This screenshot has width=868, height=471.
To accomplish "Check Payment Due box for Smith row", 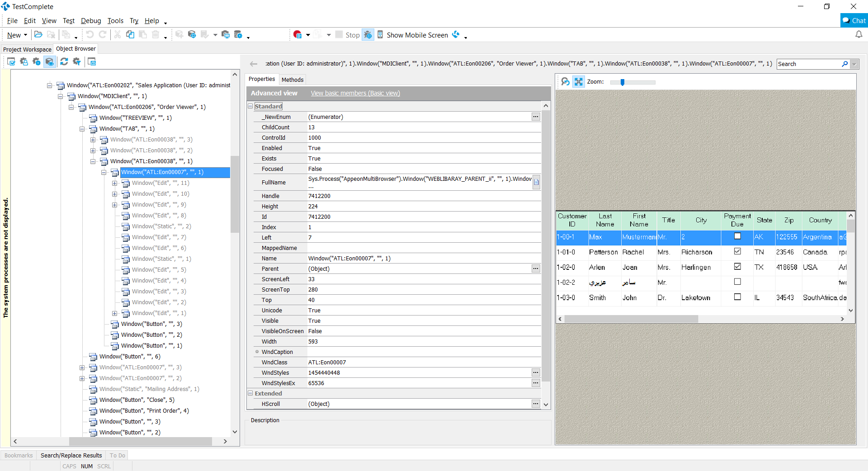I will [737, 297].
